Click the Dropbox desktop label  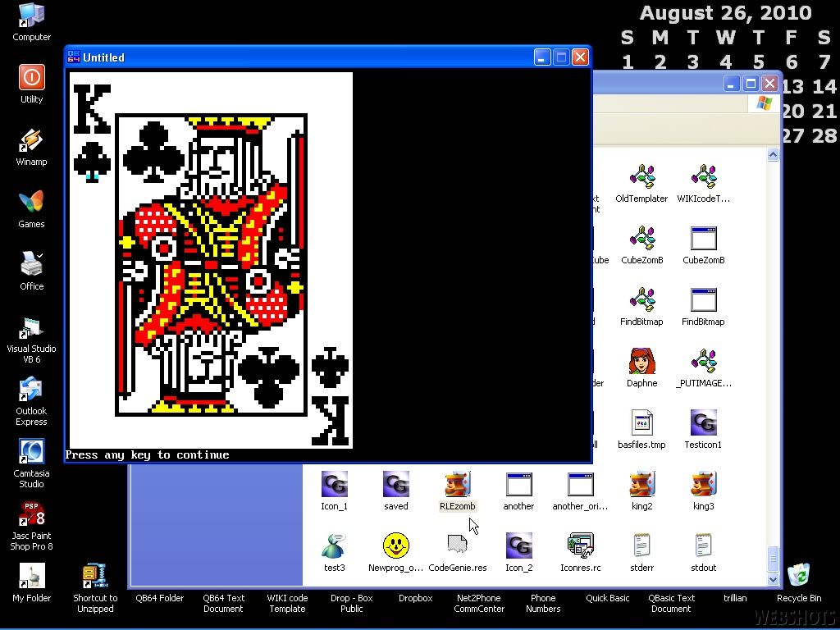[x=416, y=598]
